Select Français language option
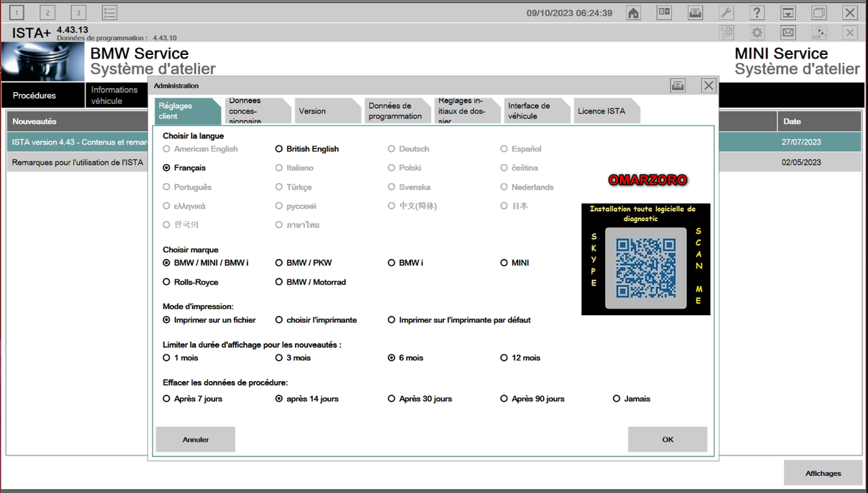The width and height of the screenshot is (868, 493). pyautogui.click(x=184, y=167)
